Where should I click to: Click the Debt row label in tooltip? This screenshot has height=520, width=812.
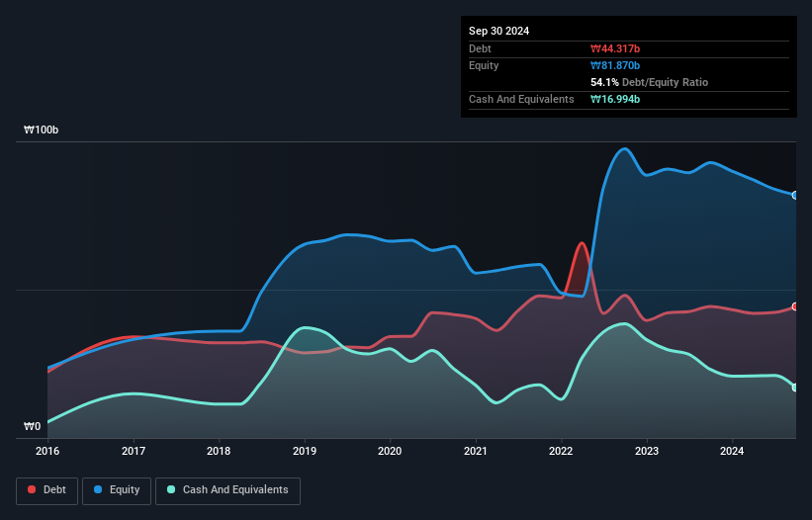click(480, 48)
